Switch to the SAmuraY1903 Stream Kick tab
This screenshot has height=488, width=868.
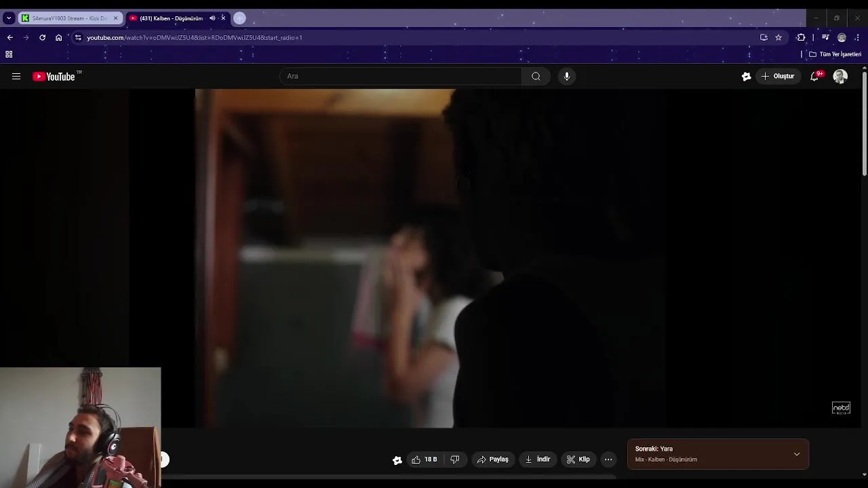pos(68,18)
